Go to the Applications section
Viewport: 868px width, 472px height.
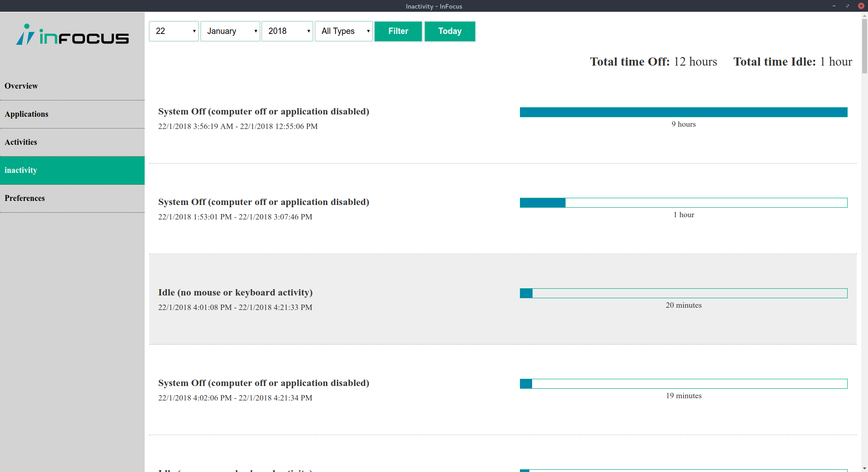[72, 114]
